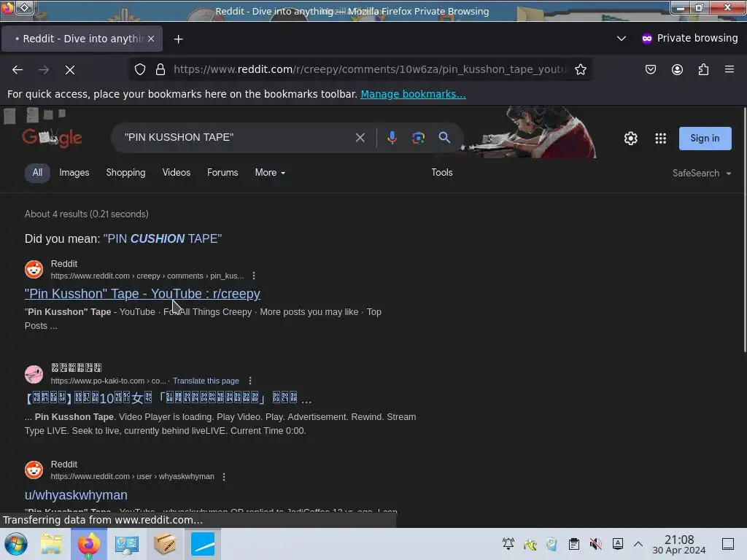Click the PIN CUSHION TAPE suggestion

point(163,238)
